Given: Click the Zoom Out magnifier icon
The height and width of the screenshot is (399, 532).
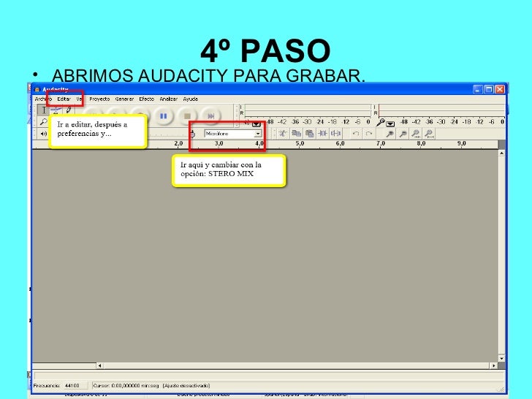Looking at the screenshot, I should pyautogui.click(x=403, y=134).
